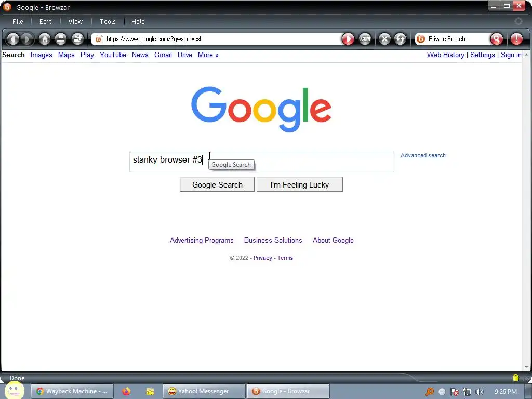Click the bold Search label in Google's top bar
The height and width of the screenshot is (399, 532).
(x=14, y=55)
